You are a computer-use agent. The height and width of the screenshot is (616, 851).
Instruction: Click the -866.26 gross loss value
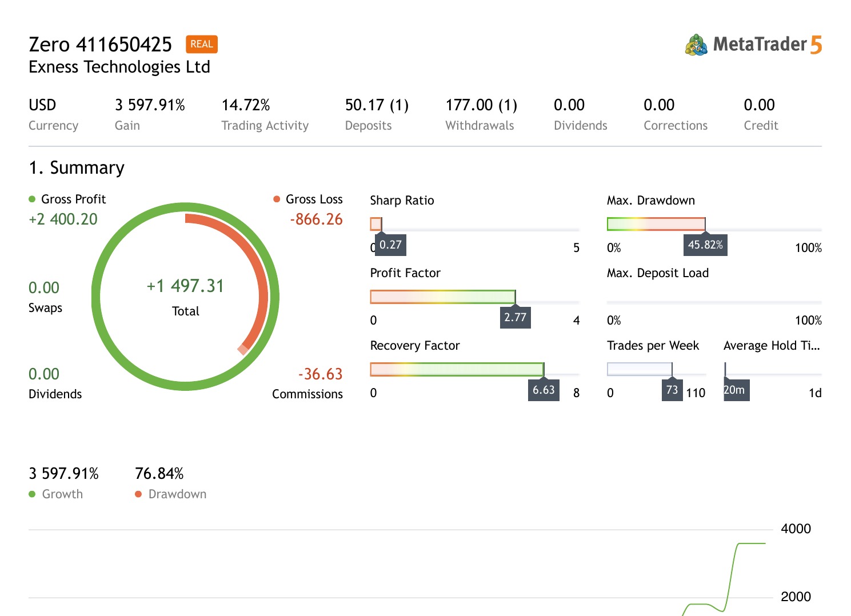pyautogui.click(x=316, y=219)
